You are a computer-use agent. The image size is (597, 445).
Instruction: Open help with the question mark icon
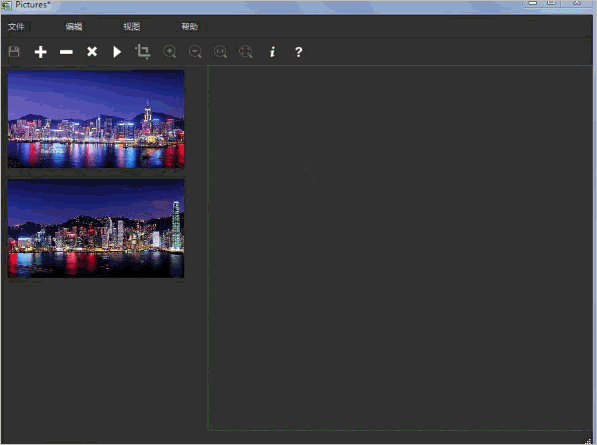[298, 52]
